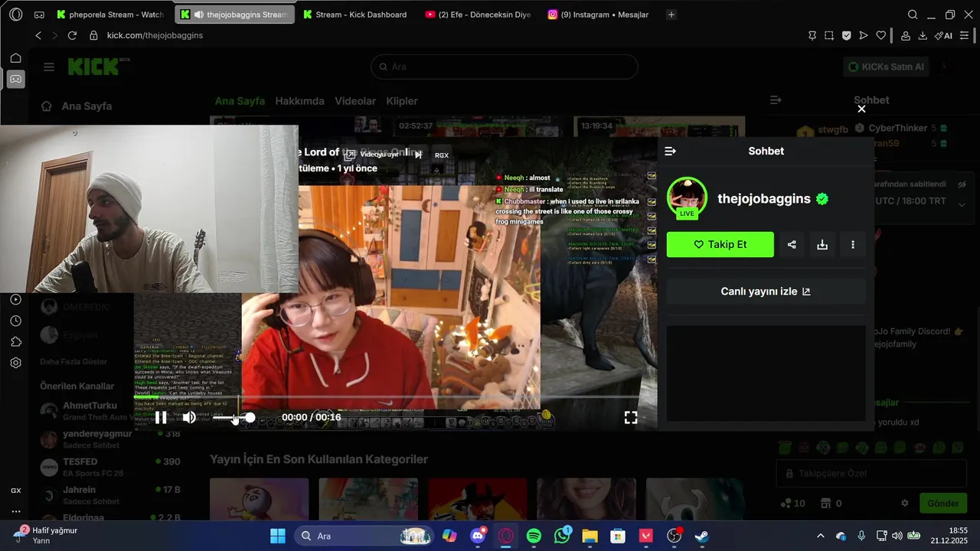
Task: Share the clip using the share icon
Action: [x=792, y=244]
